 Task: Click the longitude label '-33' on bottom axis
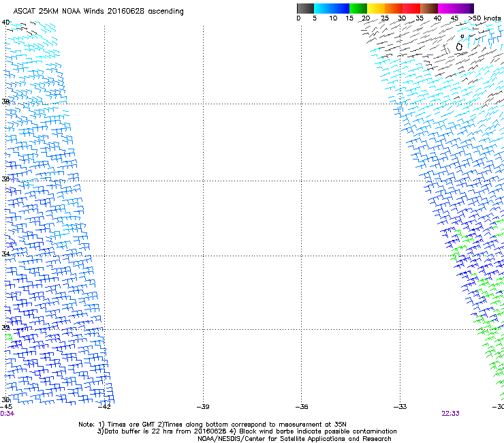click(400, 407)
